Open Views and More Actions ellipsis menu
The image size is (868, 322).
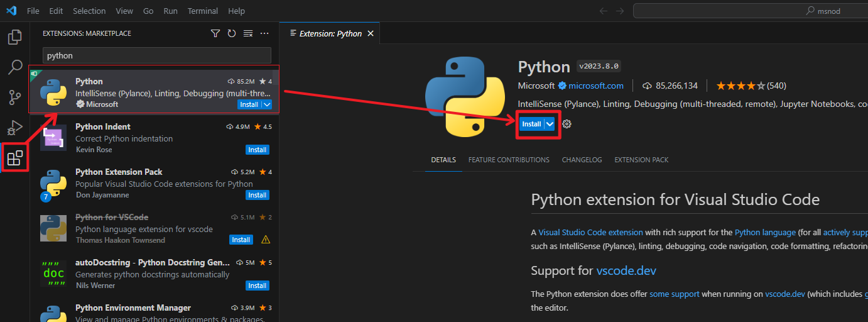[264, 33]
